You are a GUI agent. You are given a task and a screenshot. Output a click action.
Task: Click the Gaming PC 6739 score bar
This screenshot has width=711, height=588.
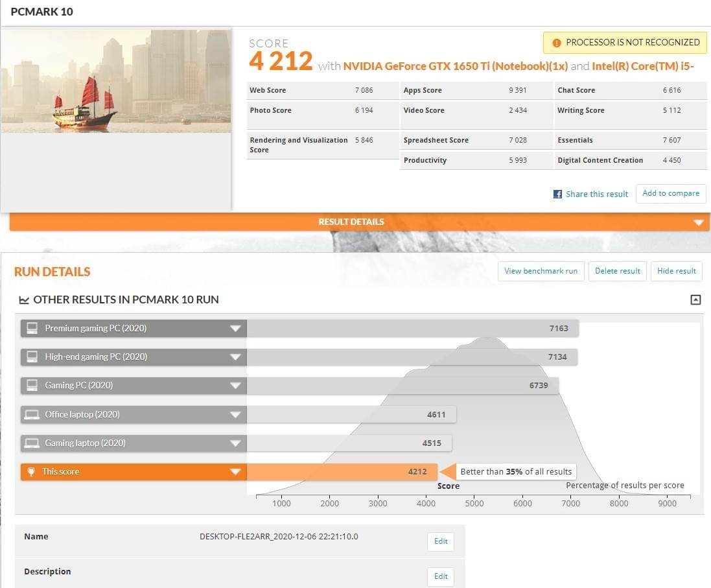402,385
